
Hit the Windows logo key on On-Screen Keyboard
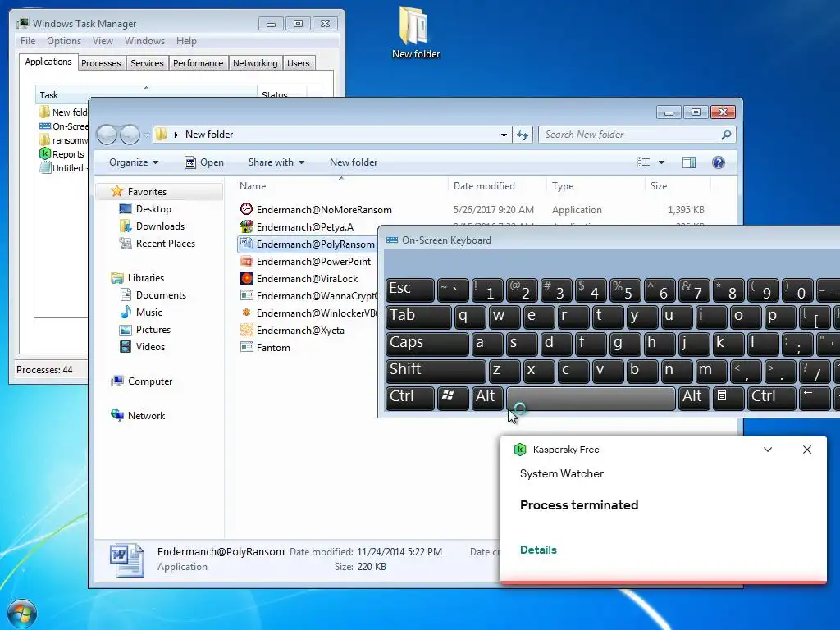click(452, 397)
